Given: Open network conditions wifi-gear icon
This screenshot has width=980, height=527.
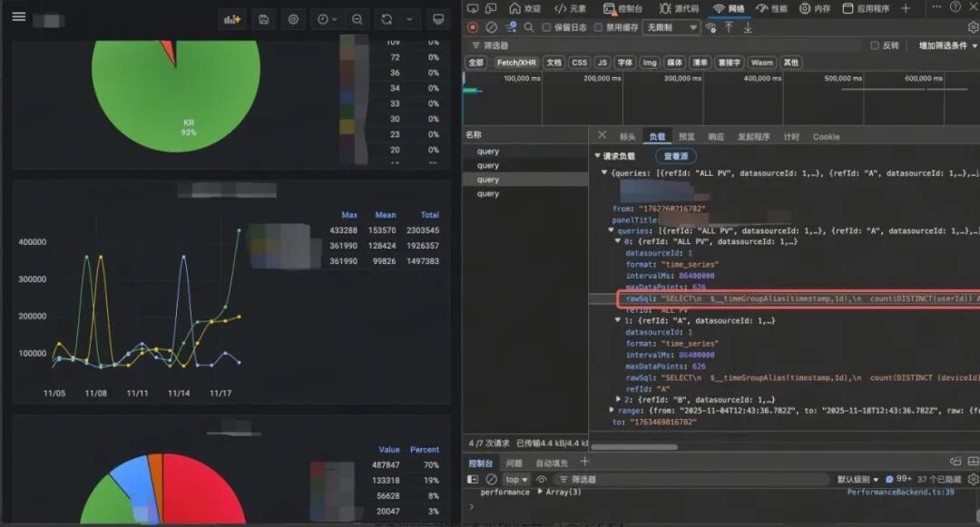Looking at the screenshot, I should [x=710, y=27].
